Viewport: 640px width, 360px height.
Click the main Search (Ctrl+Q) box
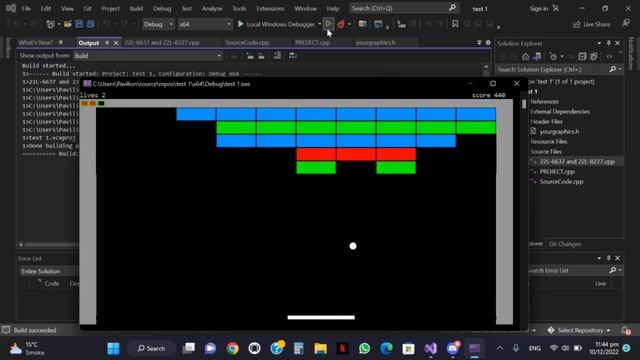[404, 8]
